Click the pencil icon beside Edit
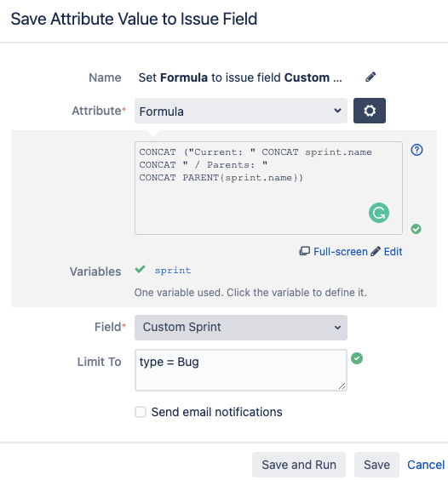Image resolution: width=448 pixels, height=480 pixels. (376, 251)
